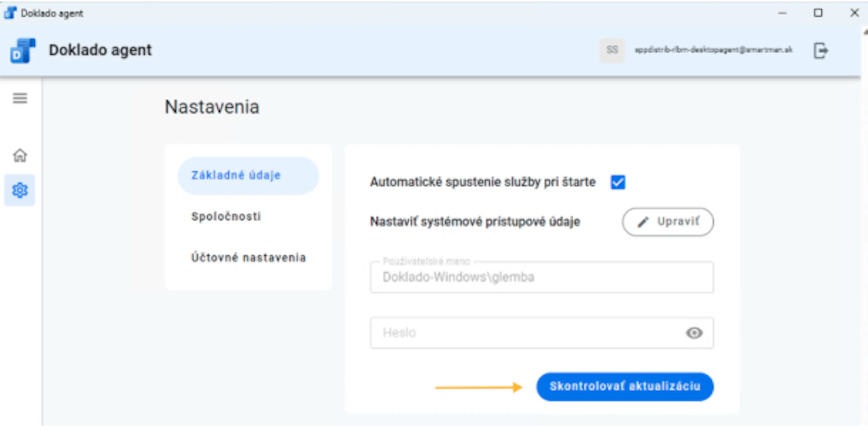Open settings via the gear icon
This screenshot has width=868, height=430.
point(20,190)
